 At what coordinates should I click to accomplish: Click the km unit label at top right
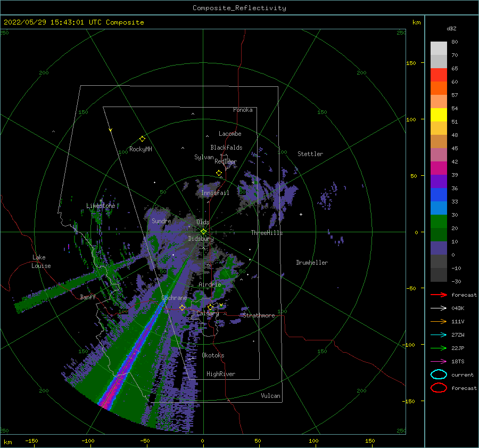(416, 22)
